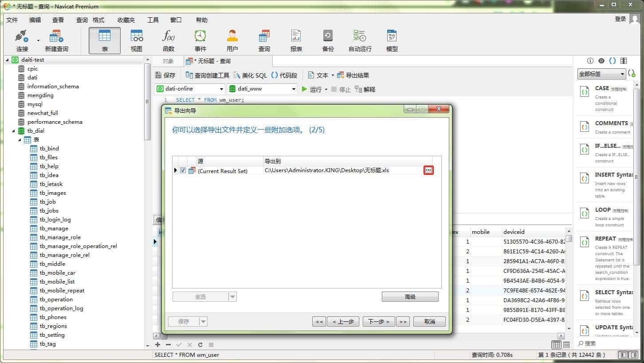Collapse the tb_dial database node

coord(14,130)
